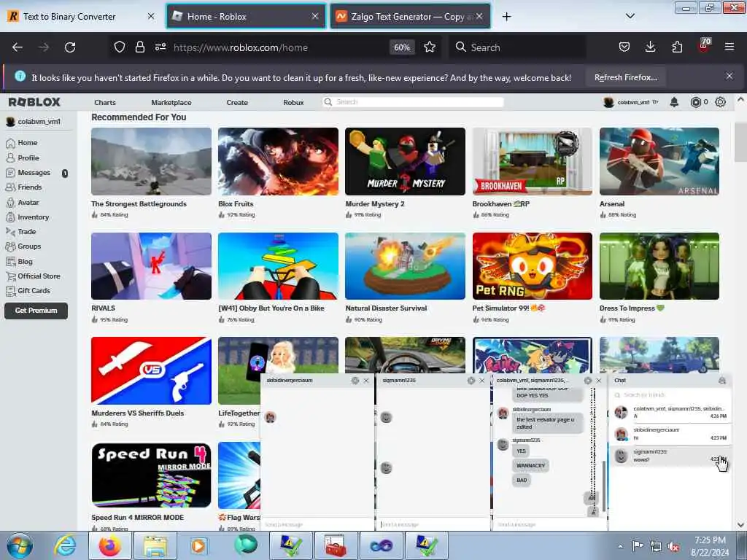Open the Create menu item
The height and width of the screenshot is (560, 747).
(237, 102)
